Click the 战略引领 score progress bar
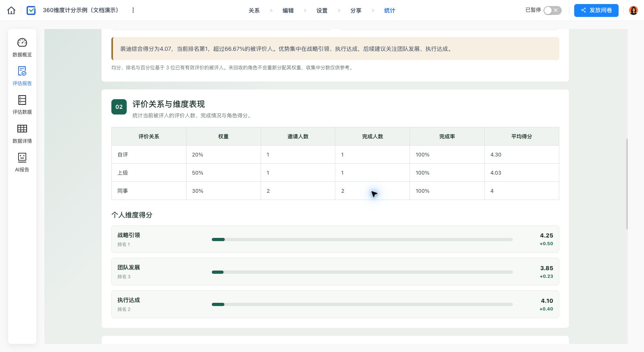 (x=362, y=240)
